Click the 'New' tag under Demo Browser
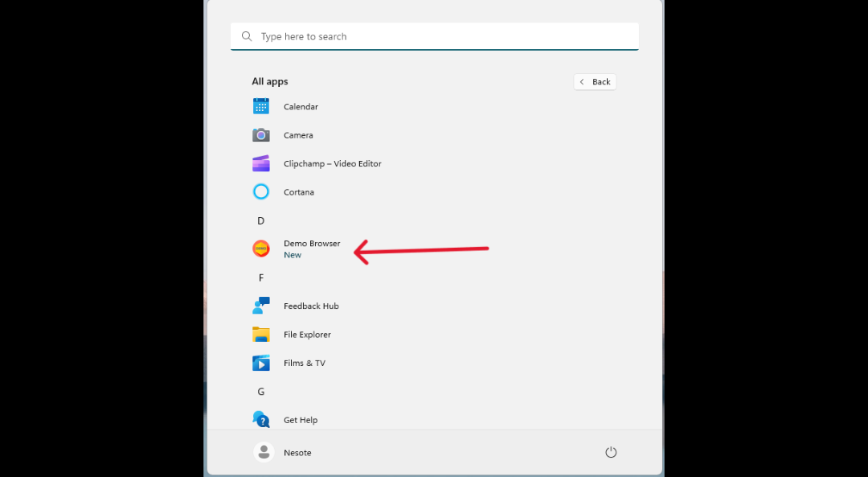868x477 pixels. [x=293, y=255]
